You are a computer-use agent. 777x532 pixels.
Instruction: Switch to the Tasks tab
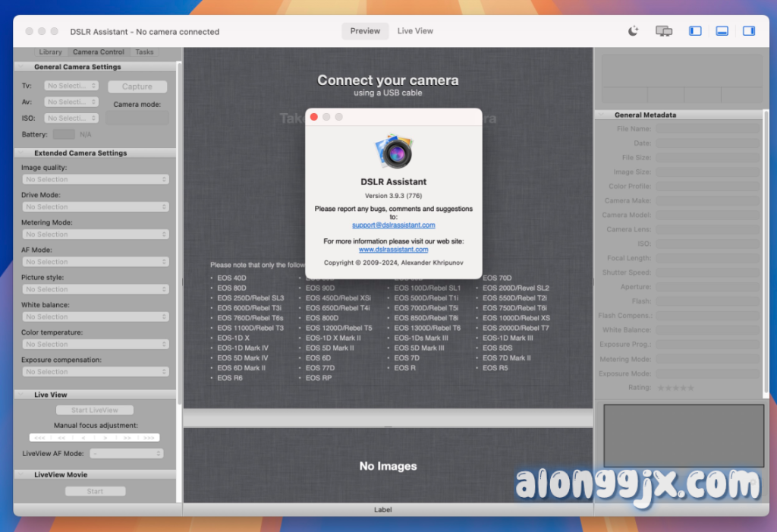144,52
